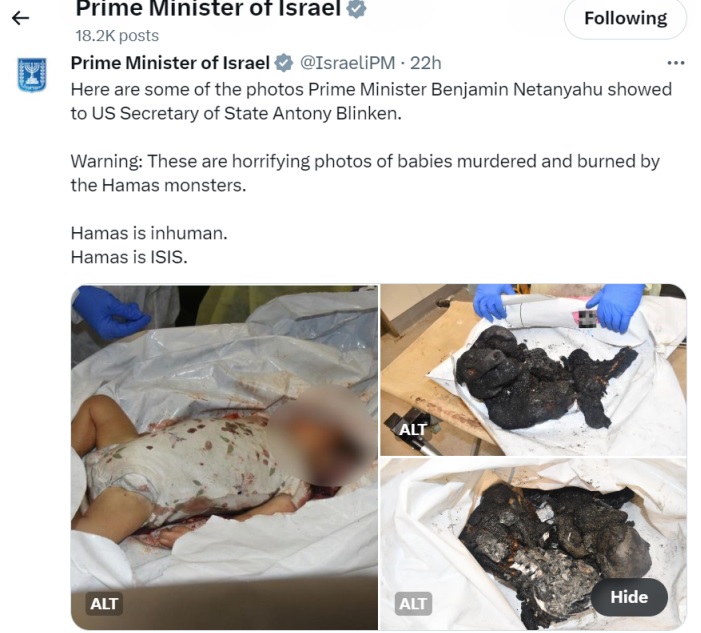The height and width of the screenshot is (633, 701).
Task: Go back using the left arrow
Action: (20, 18)
